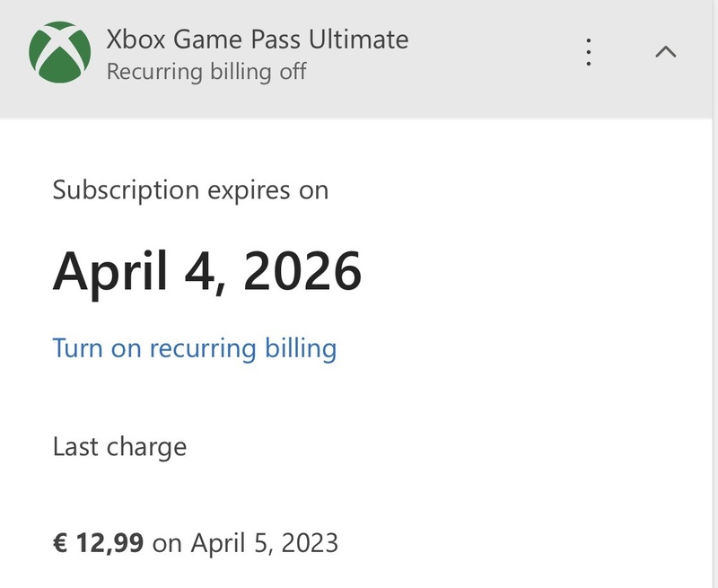Click the April 4, 2026 expiration date
The height and width of the screenshot is (588, 718).
(x=207, y=270)
